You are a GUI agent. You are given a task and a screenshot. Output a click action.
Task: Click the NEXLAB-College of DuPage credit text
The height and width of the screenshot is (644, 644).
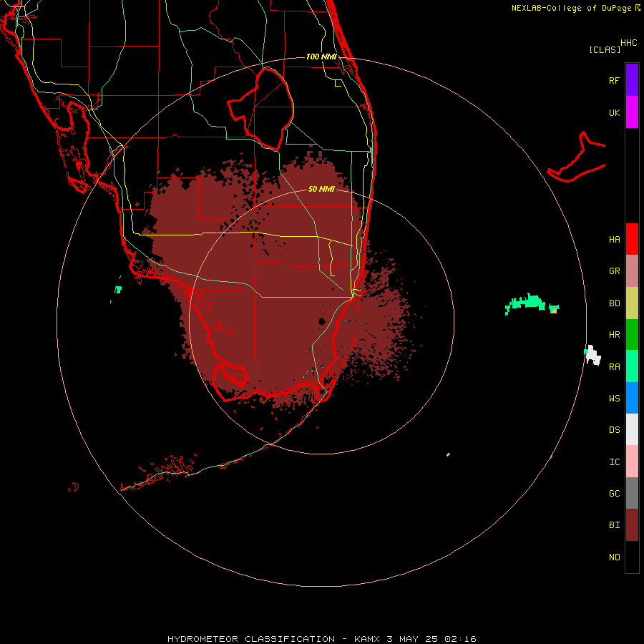[x=572, y=8]
